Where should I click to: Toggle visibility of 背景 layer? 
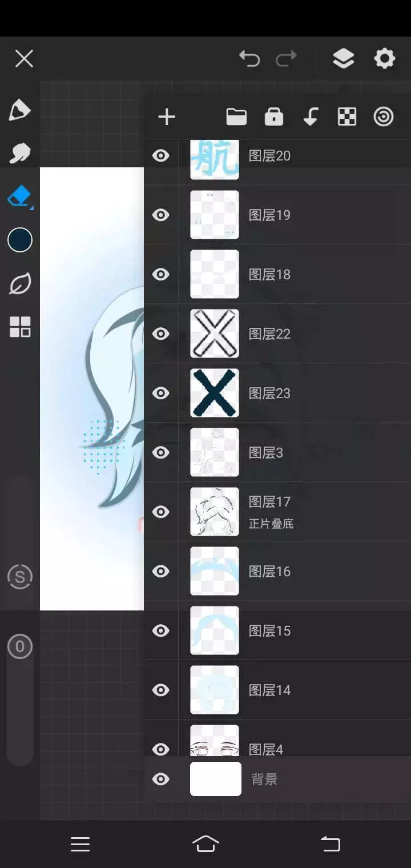point(161,779)
